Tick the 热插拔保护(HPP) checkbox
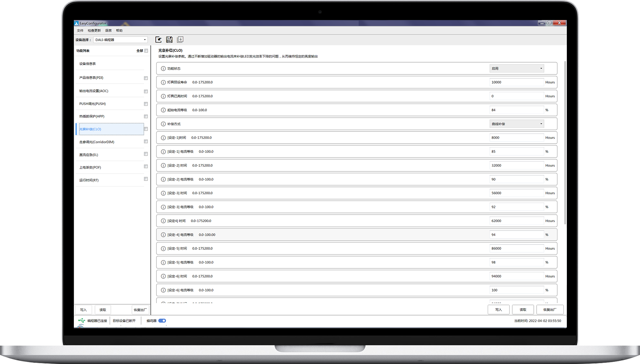Image resolution: width=640 pixels, height=364 pixels. coord(146,117)
